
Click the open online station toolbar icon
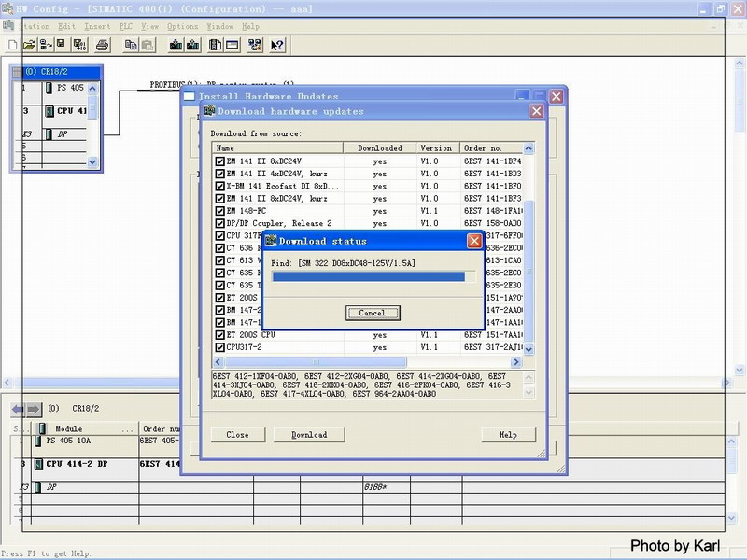(x=45, y=45)
